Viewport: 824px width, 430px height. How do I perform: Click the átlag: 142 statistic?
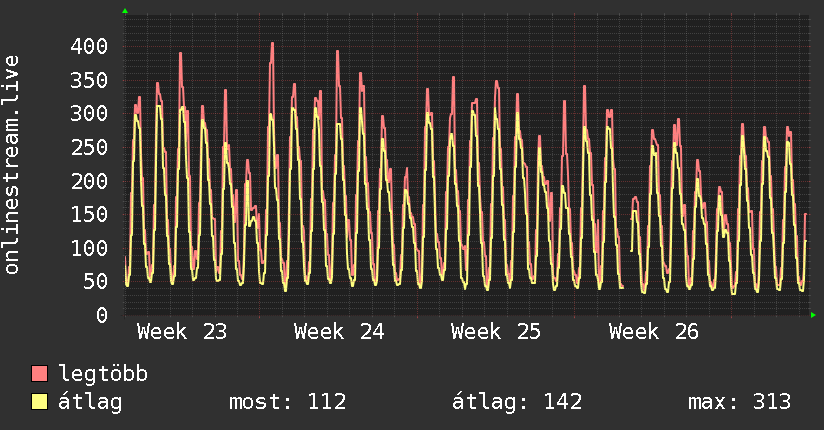point(517,402)
